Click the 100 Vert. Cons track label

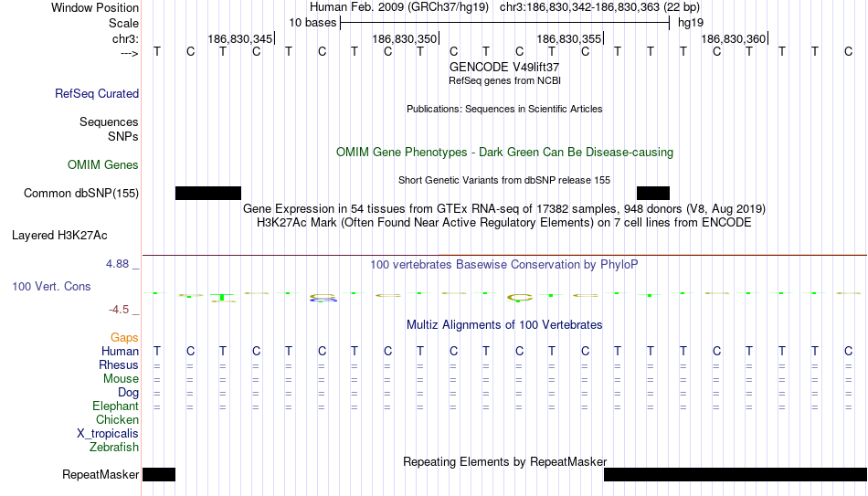point(51,286)
